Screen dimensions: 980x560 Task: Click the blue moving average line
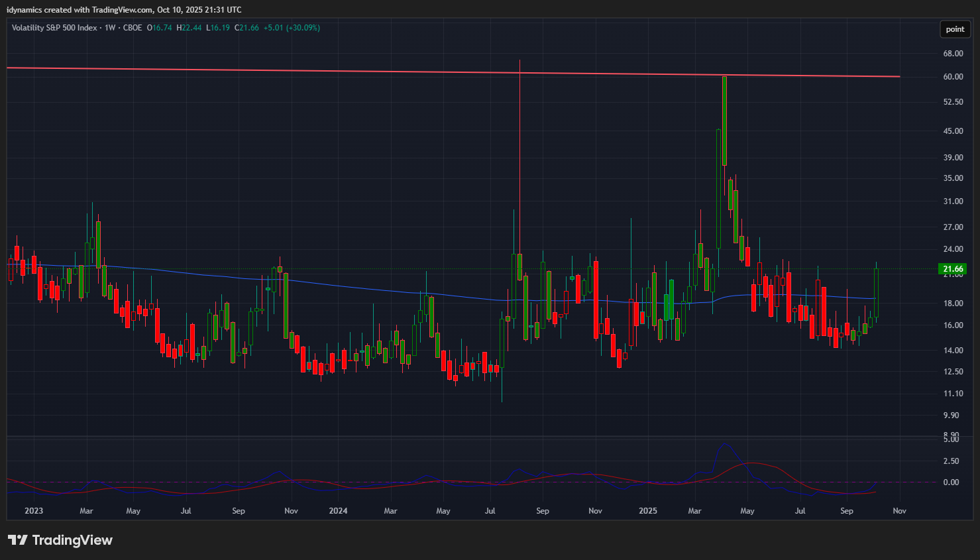click(x=331, y=284)
